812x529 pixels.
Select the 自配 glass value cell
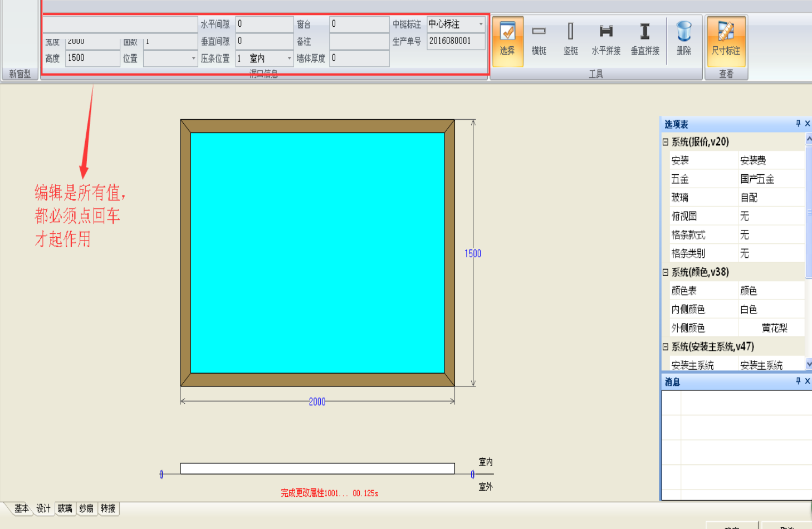[x=771, y=198]
